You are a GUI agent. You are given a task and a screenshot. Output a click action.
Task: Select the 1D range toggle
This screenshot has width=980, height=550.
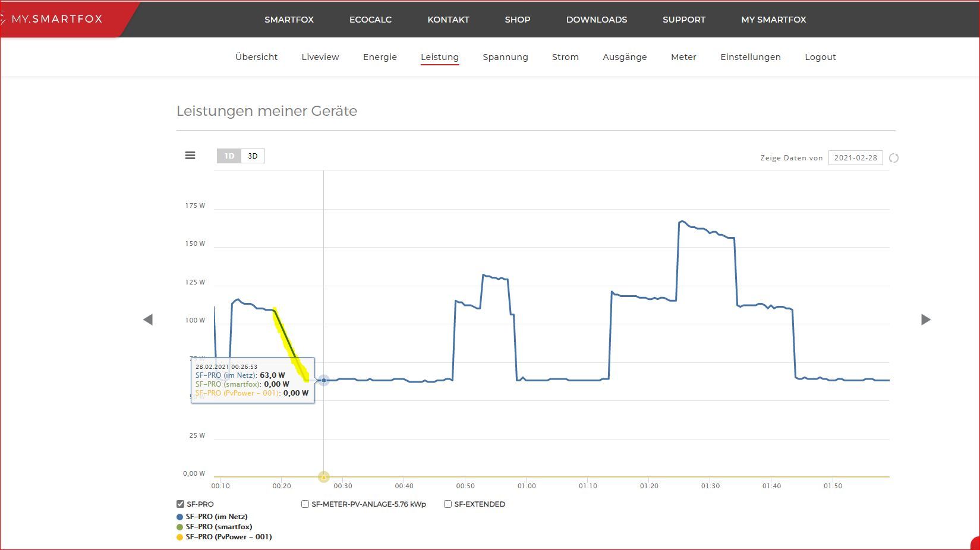coord(229,156)
